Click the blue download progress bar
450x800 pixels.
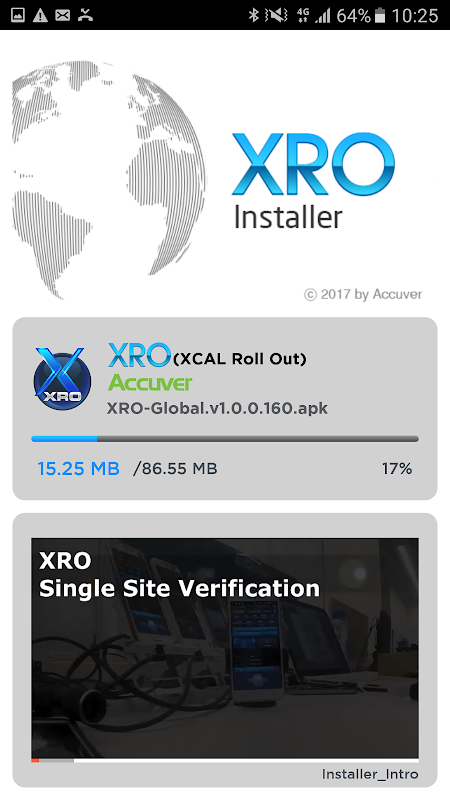pyautogui.click(x=225, y=439)
